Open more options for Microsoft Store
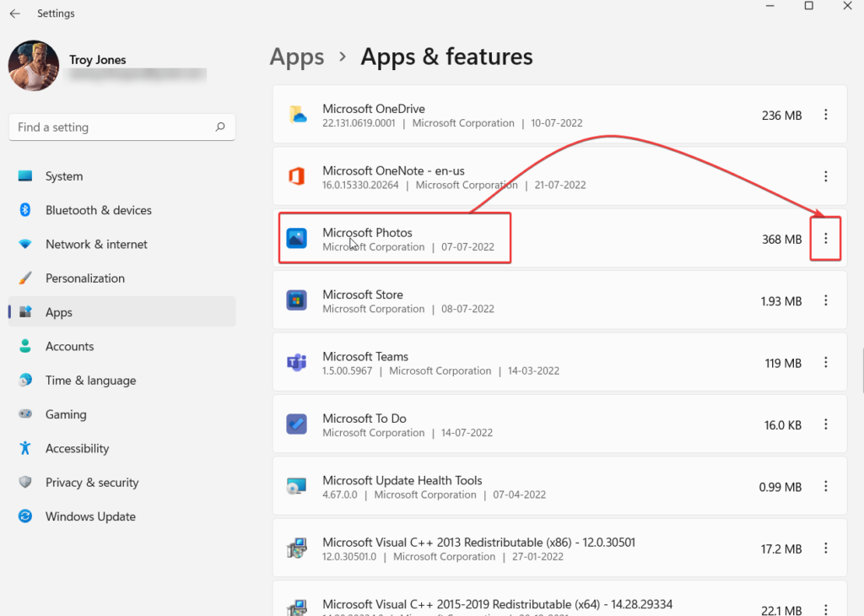 click(825, 300)
